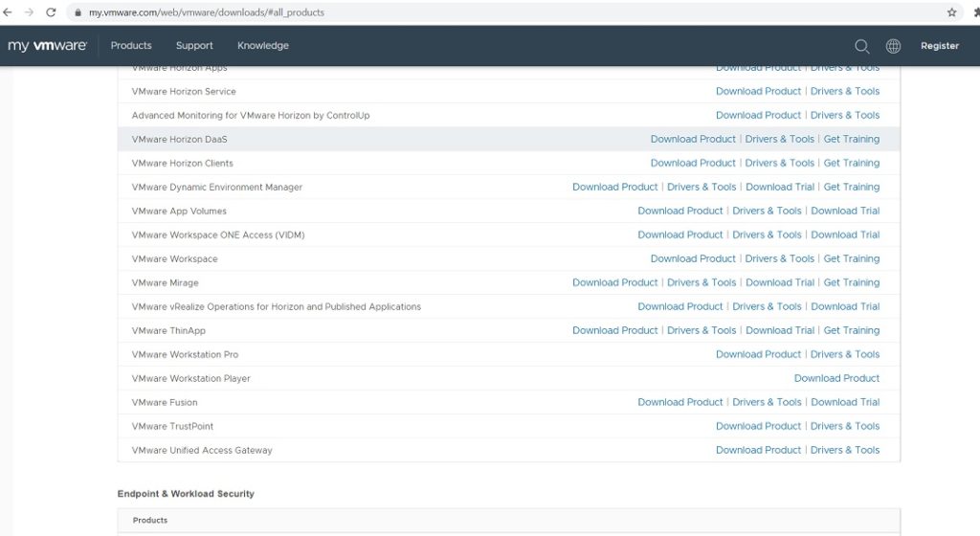
Task: Open search with magnifier icon
Action: coord(862,46)
